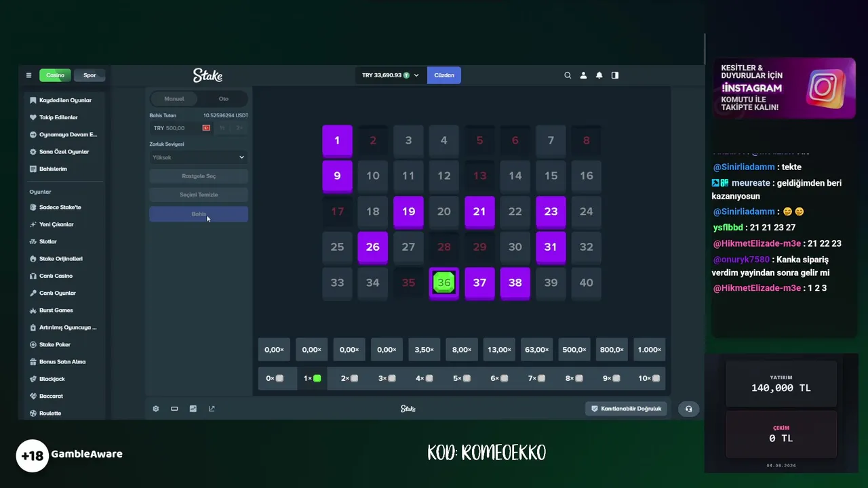Open Kanıtlanabilir Doğruluk fairness button
The image size is (868, 488).
[627, 409]
